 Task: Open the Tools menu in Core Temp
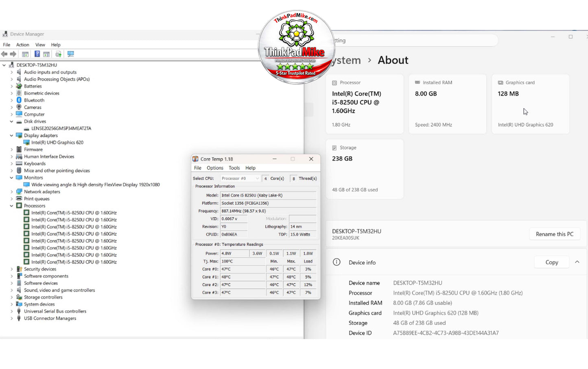[x=234, y=168]
